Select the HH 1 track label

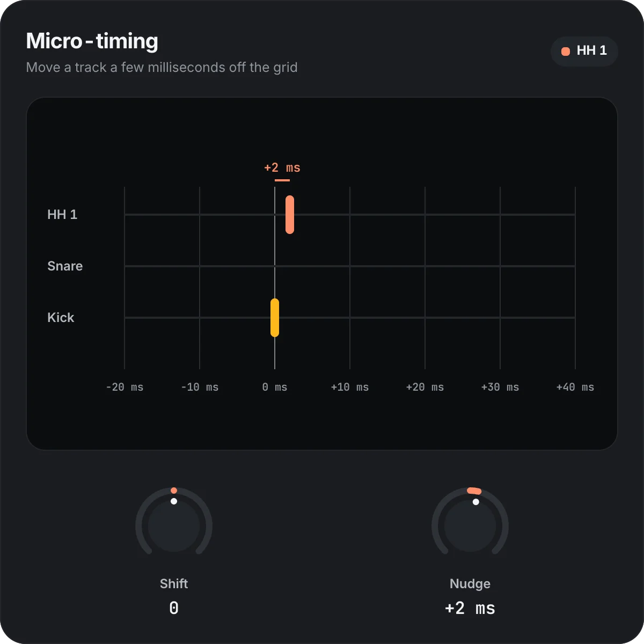pyautogui.click(x=62, y=215)
